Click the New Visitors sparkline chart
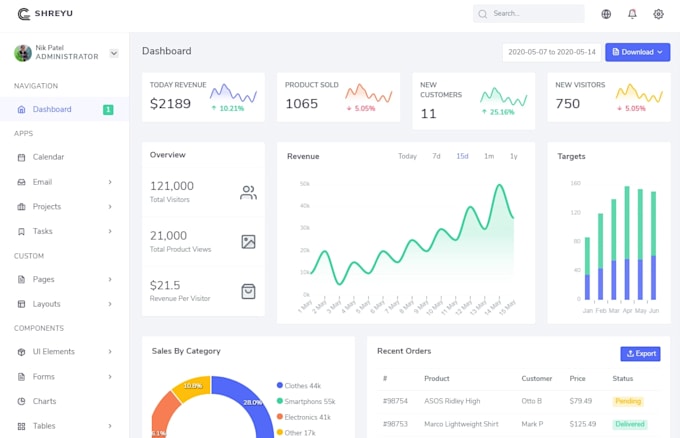The image size is (680, 438). (639, 93)
